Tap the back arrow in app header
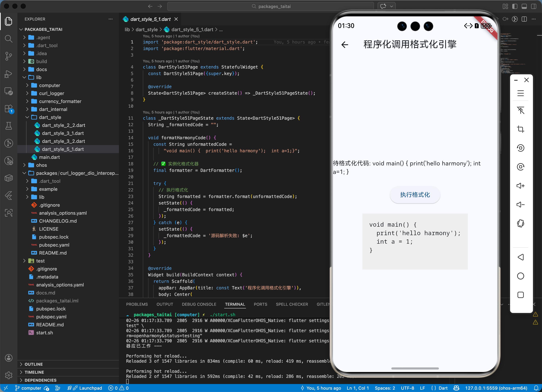The width and height of the screenshot is (542, 392). [345, 44]
